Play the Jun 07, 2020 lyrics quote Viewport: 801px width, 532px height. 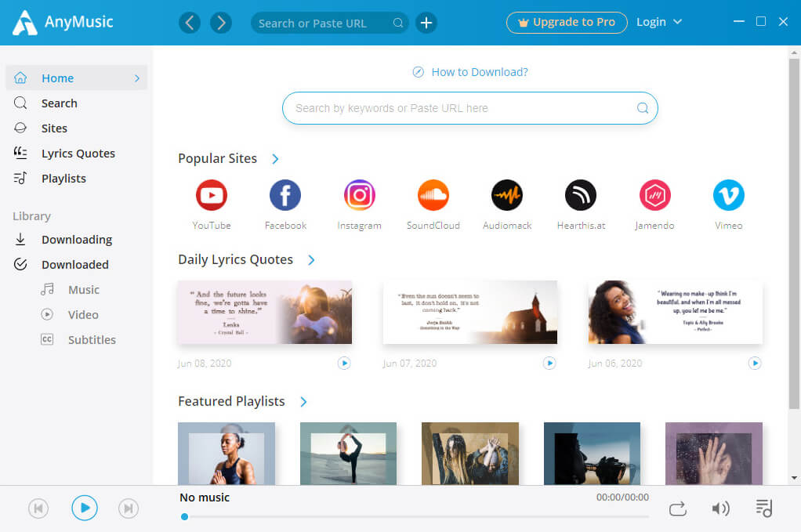click(549, 363)
